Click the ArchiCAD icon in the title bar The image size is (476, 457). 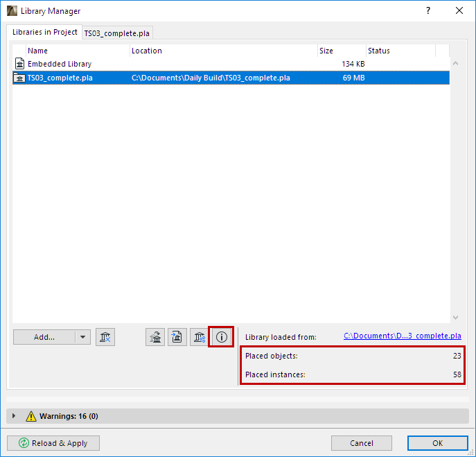[12, 11]
